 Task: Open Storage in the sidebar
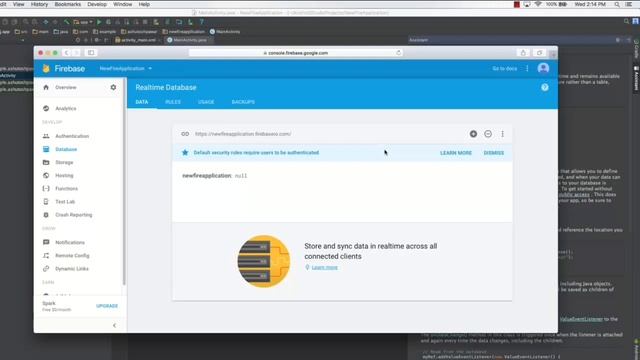click(x=64, y=162)
